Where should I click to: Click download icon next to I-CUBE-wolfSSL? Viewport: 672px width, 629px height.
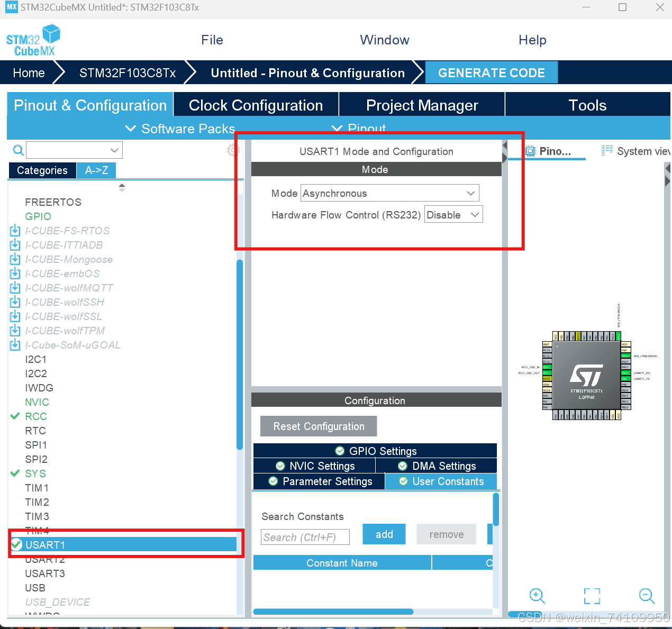(15, 316)
